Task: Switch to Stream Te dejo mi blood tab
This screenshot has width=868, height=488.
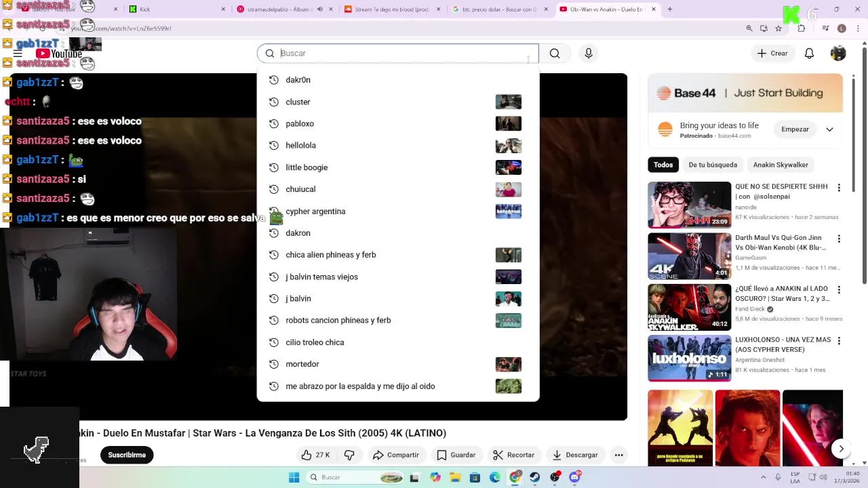Action: 392,9
